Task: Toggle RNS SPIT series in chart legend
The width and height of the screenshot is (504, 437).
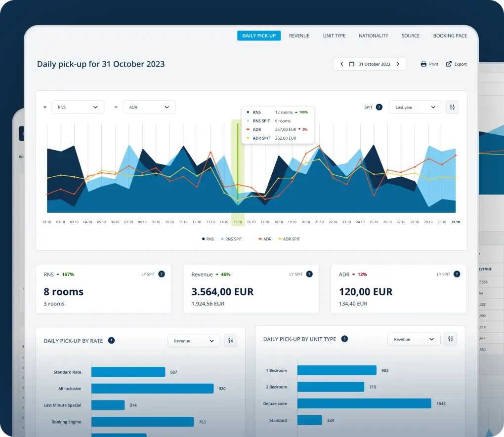Action: point(231,239)
